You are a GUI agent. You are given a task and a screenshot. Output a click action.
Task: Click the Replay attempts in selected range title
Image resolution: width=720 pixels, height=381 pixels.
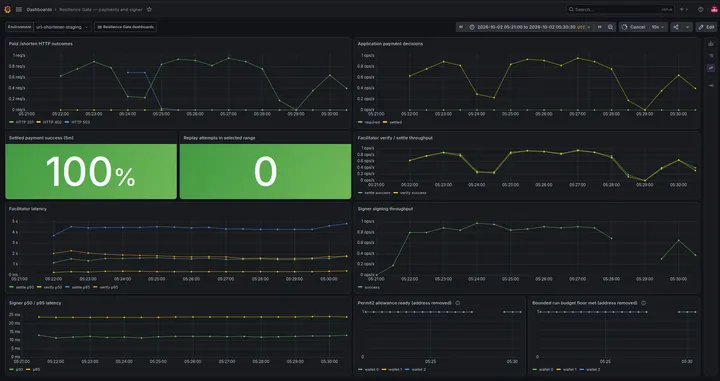219,138
